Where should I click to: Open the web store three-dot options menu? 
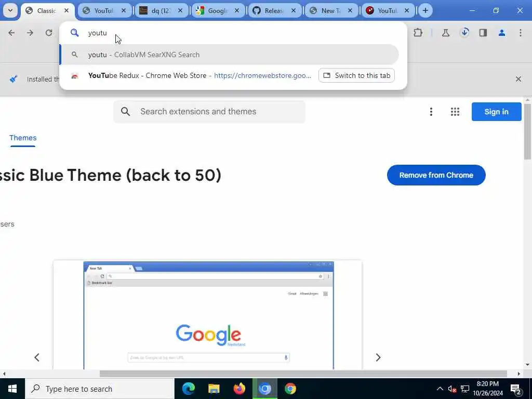(431, 112)
